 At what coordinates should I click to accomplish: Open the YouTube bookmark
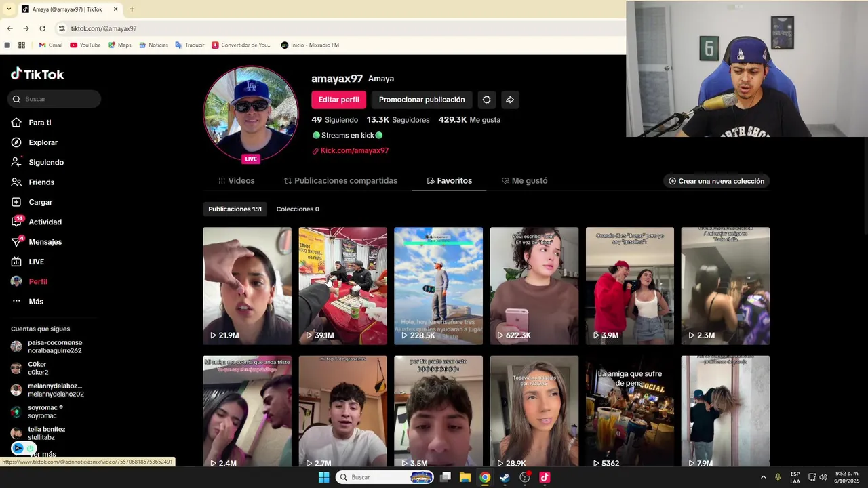[85, 45]
